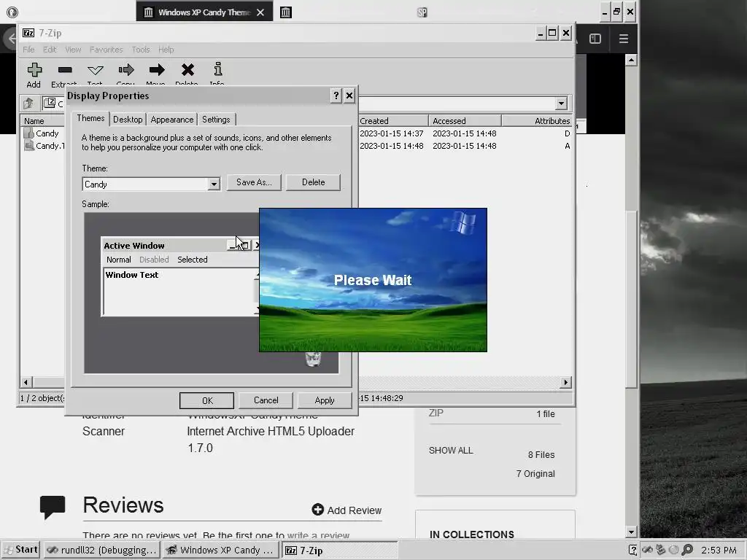Click the browser page scroll down arrow
The height and width of the screenshot is (560, 747).
click(x=631, y=532)
